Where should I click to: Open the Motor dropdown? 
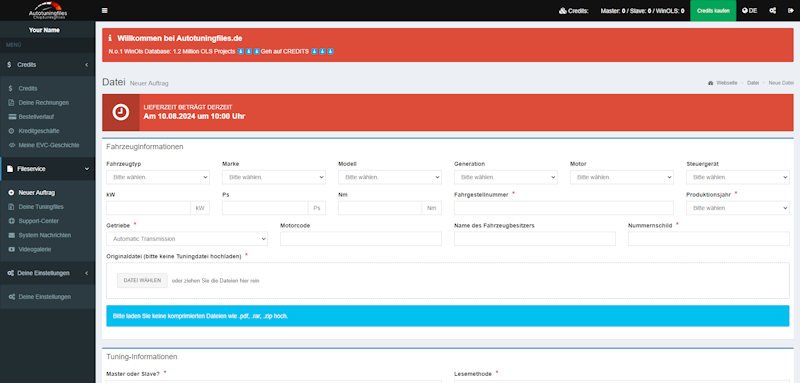click(x=622, y=177)
